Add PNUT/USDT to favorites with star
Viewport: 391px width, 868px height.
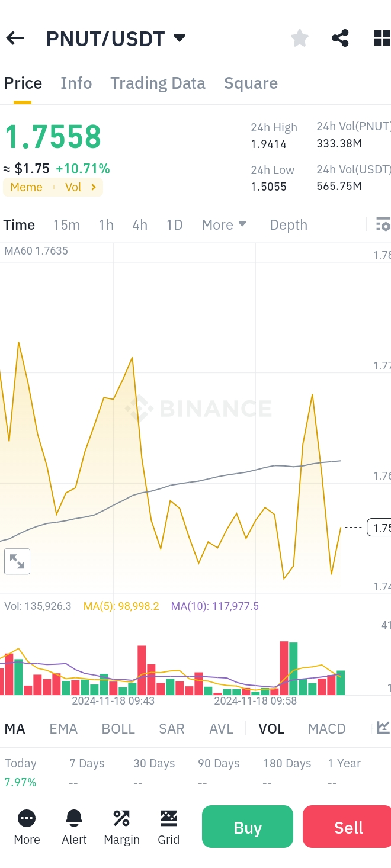(300, 38)
